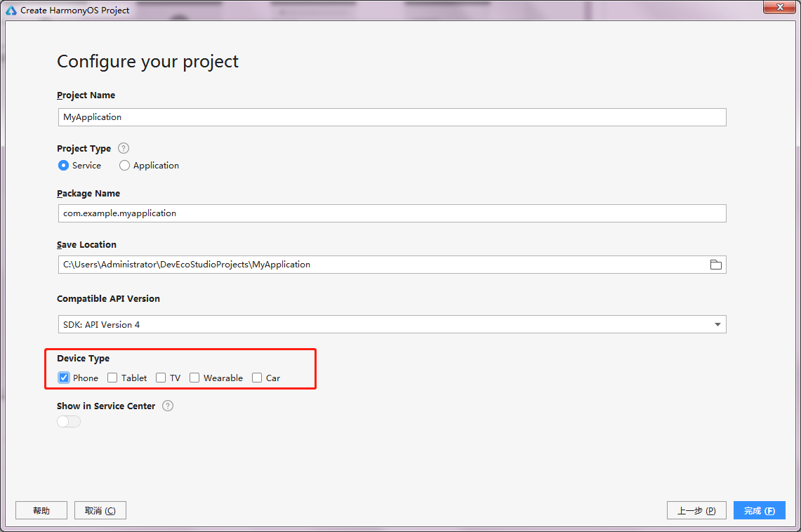Click the Project Type label
Viewport: 801px width, 532px height.
tap(84, 149)
